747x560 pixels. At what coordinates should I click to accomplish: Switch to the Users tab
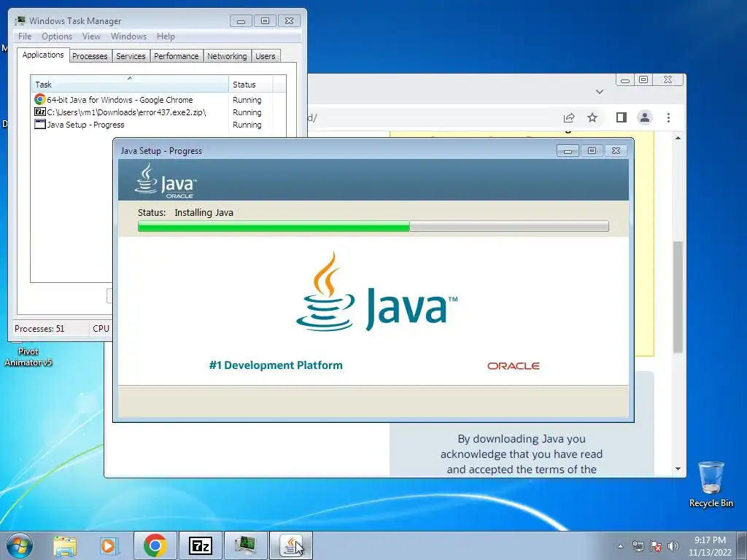coord(266,56)
